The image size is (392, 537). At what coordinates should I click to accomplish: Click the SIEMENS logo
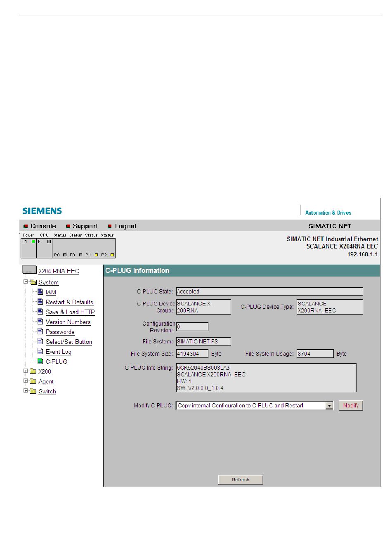(42, 211)
